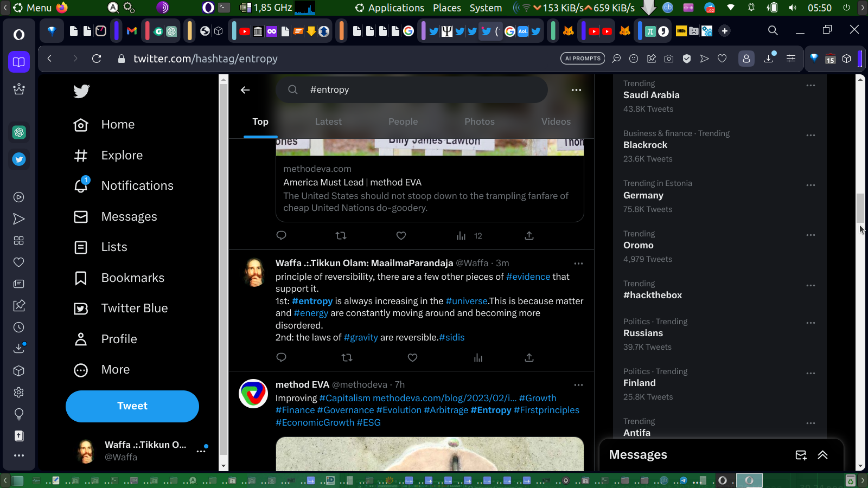Open History in the Opera sidebar

[x=19, y=328]
